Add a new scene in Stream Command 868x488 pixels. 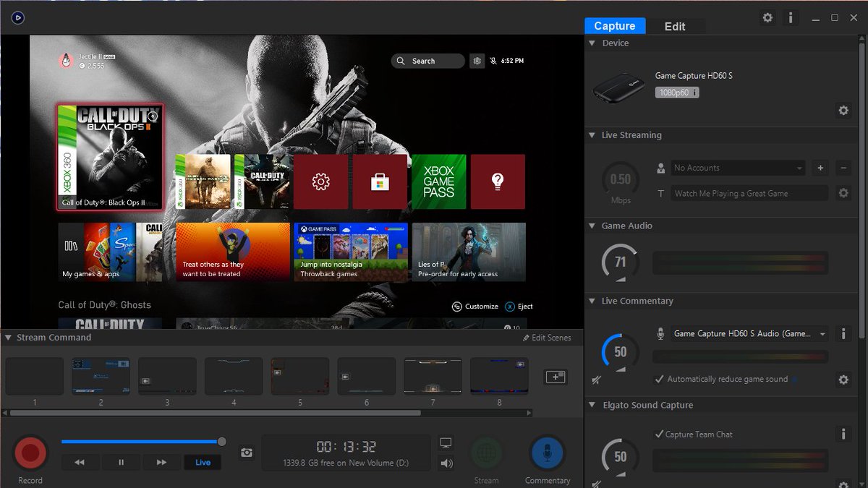(x=556, y=377)
